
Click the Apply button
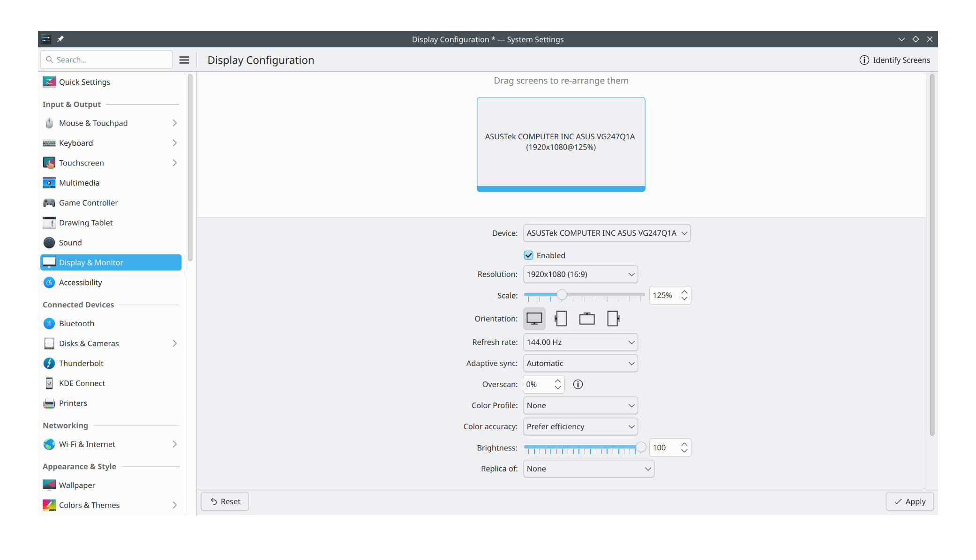click(x=909, y=501)
